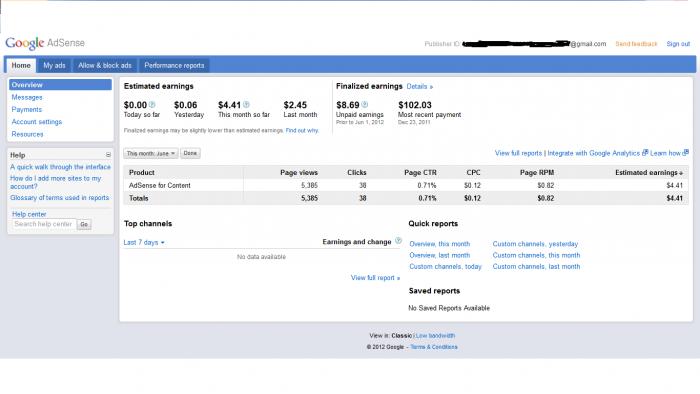Select Messages in the sidebar
The image size is (700, 394).
tap(27, 97)
